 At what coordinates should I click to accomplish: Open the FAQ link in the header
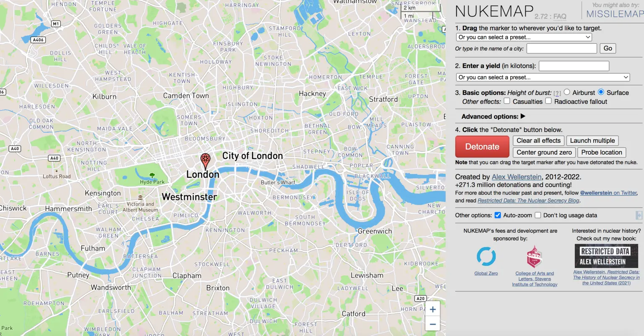click(x=560, y=16)
